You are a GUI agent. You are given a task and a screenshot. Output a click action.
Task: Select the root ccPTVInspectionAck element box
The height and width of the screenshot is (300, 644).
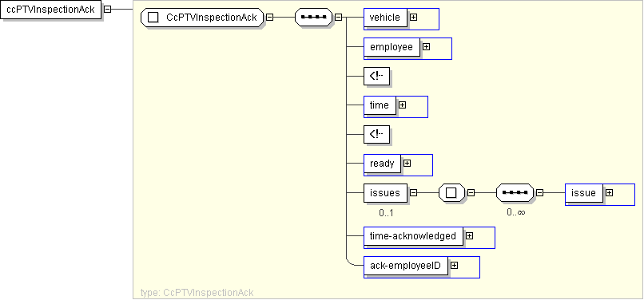(51, 10)
